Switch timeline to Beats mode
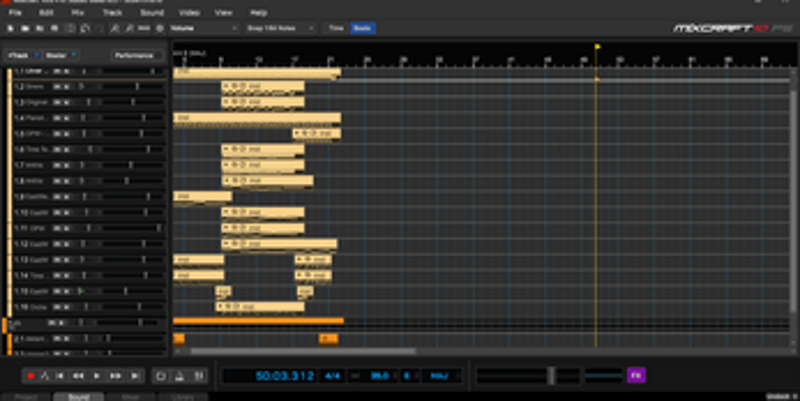 pyautogui.click(x=362, y=29)
